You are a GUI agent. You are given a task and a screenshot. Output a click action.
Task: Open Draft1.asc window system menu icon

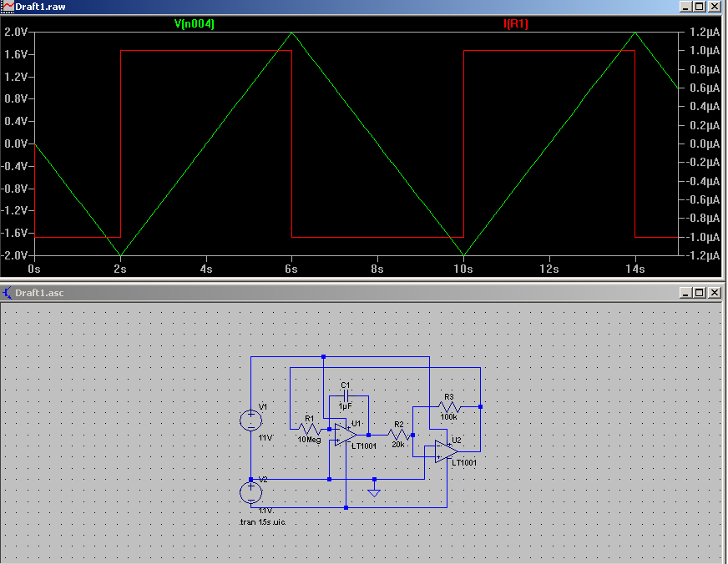(8, 293)
